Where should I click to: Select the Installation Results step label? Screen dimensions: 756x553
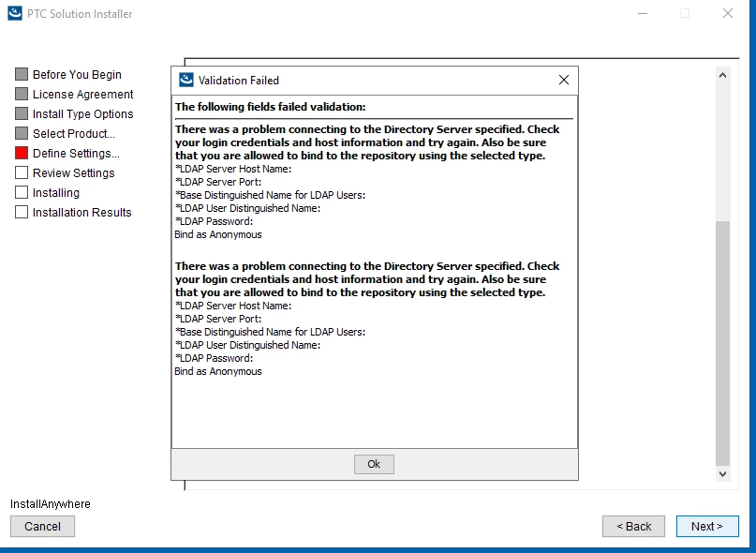(82, 213)
